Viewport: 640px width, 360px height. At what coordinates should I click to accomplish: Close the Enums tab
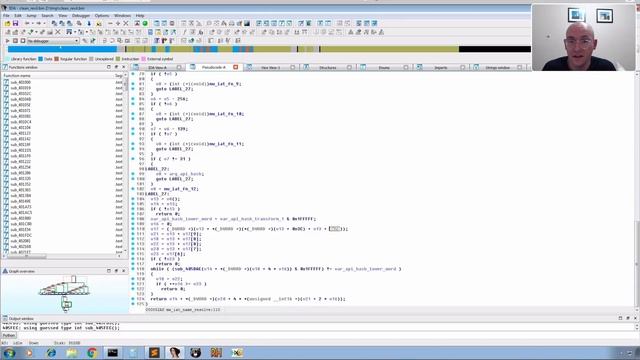tap(406, 67)
